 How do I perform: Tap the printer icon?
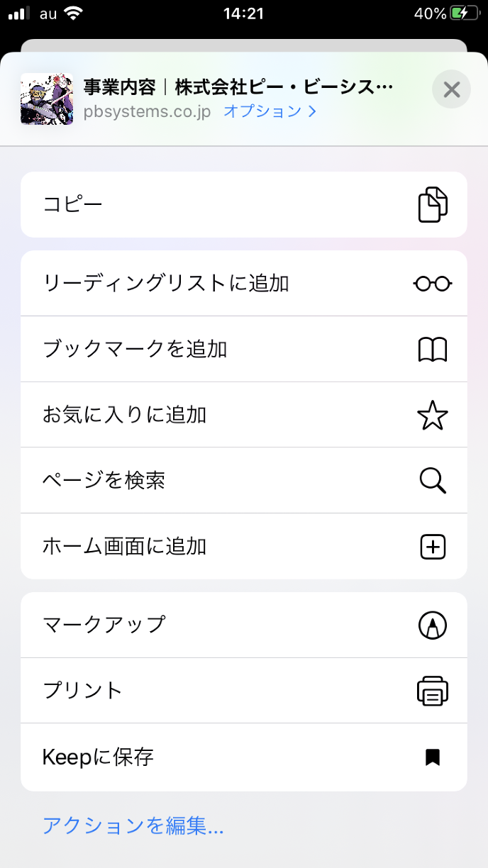pos(433,691)
